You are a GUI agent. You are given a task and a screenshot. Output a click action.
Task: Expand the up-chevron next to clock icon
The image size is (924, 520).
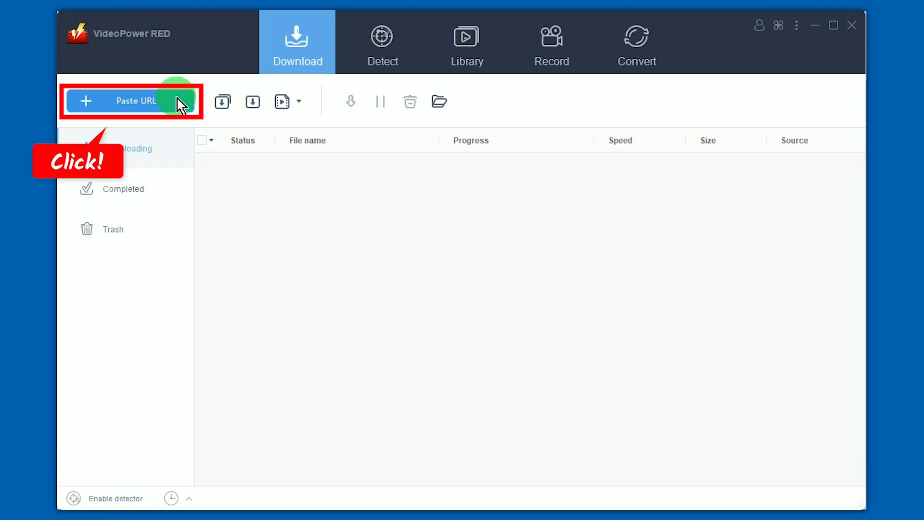point(189,499)
